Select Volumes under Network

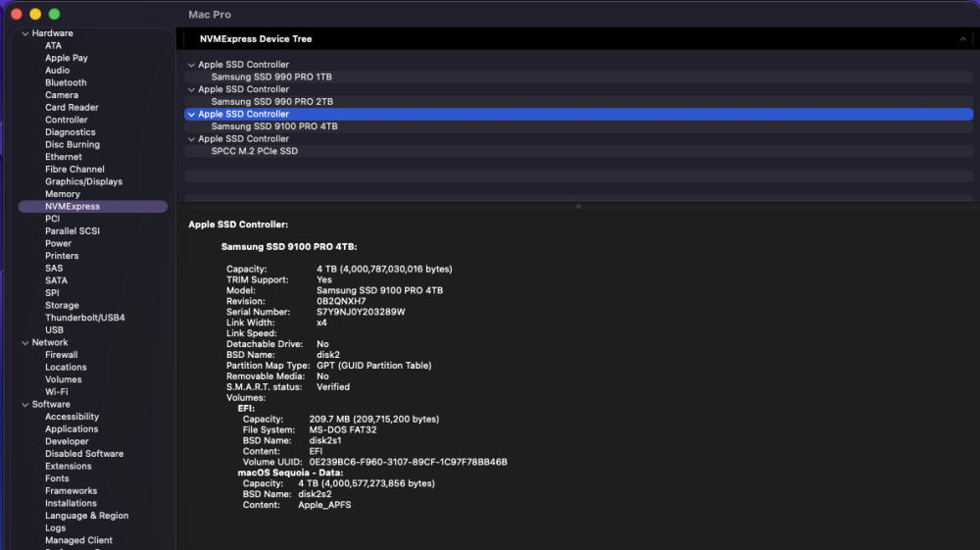click(x=63, y=379)
